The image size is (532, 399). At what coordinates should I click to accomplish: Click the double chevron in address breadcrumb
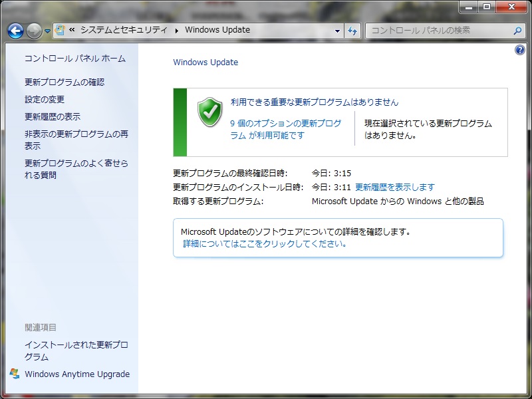[x=72, y=30]
